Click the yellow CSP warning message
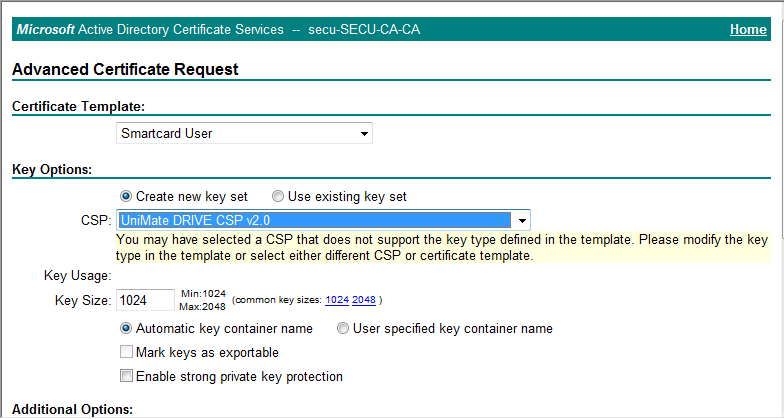784x419 pixels. pyautogui.click(x=443, y=248)
